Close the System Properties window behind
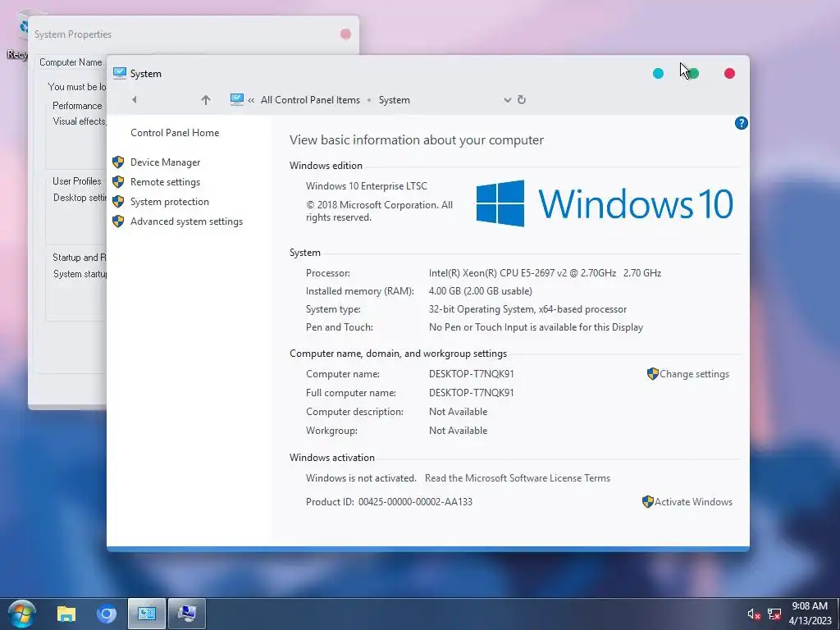 point(345,34)
